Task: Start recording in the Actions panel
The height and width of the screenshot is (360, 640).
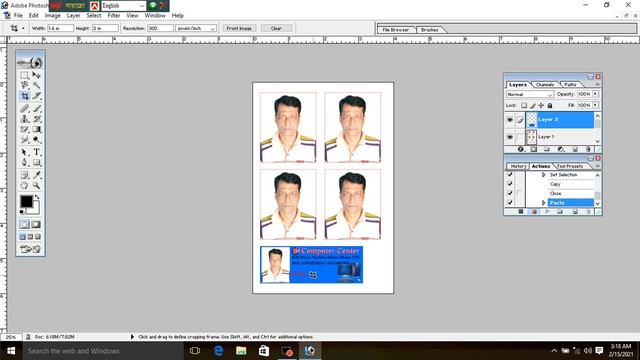Action: [x=534, y=211]
